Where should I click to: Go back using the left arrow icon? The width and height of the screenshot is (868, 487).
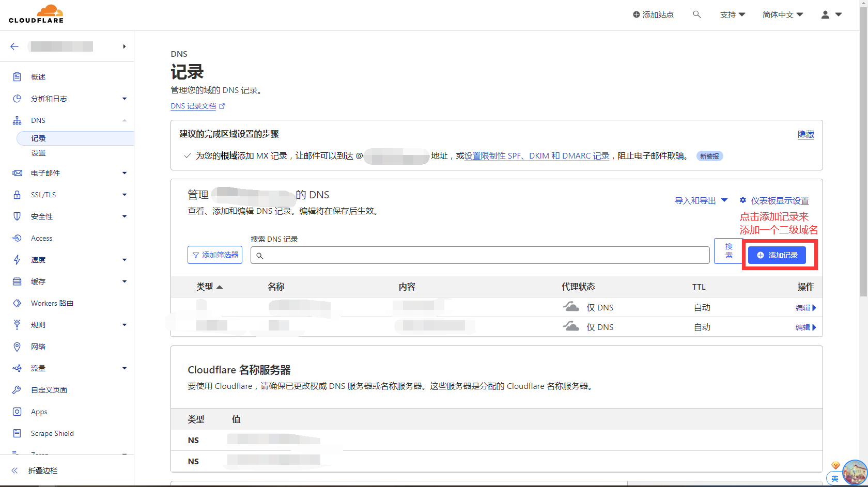click(x=14, y=46)
